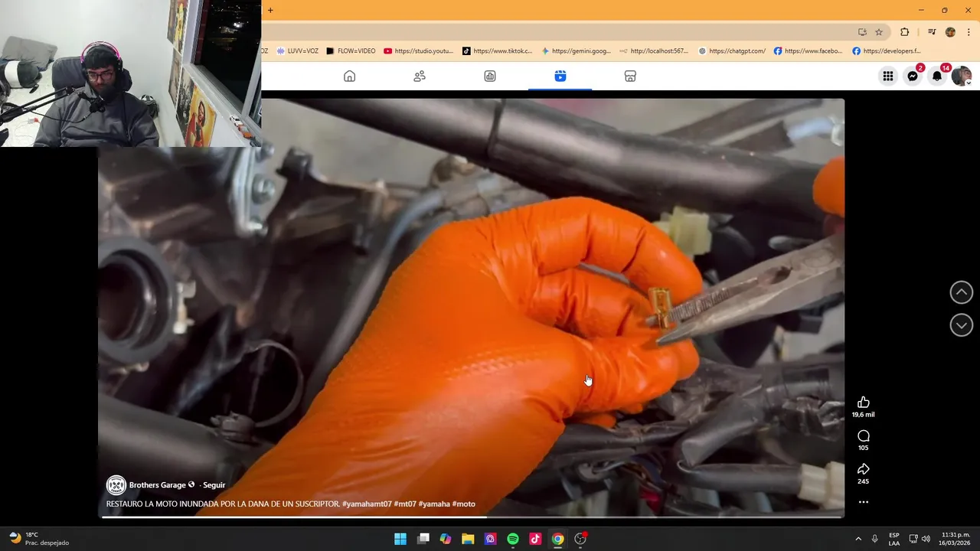
Task: Go to the next reel with down arrow
Action: pyautogui.click(x=962, y=325)
